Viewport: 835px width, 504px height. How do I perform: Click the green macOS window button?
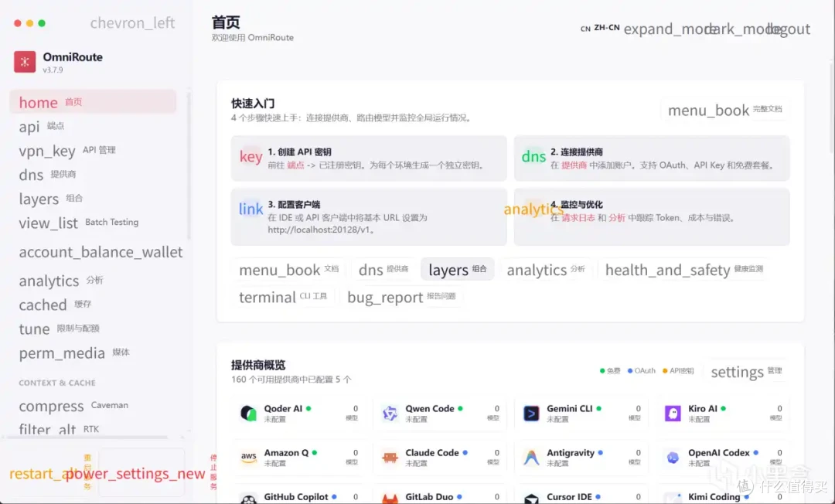[x=42, y=23]
